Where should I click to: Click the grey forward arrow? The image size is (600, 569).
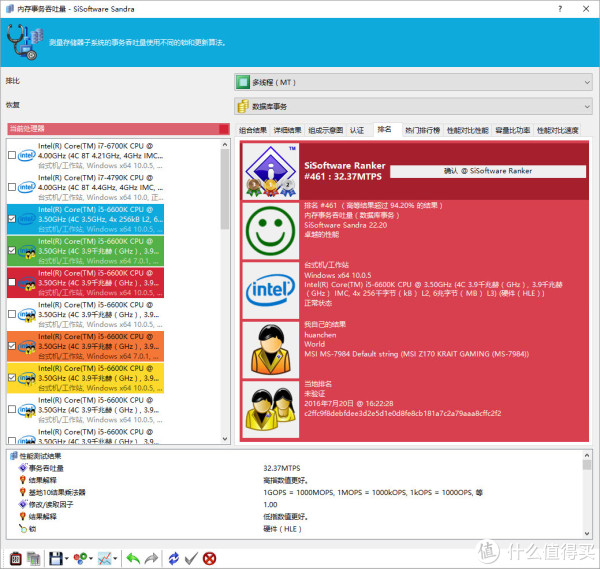tap(152, 559)
